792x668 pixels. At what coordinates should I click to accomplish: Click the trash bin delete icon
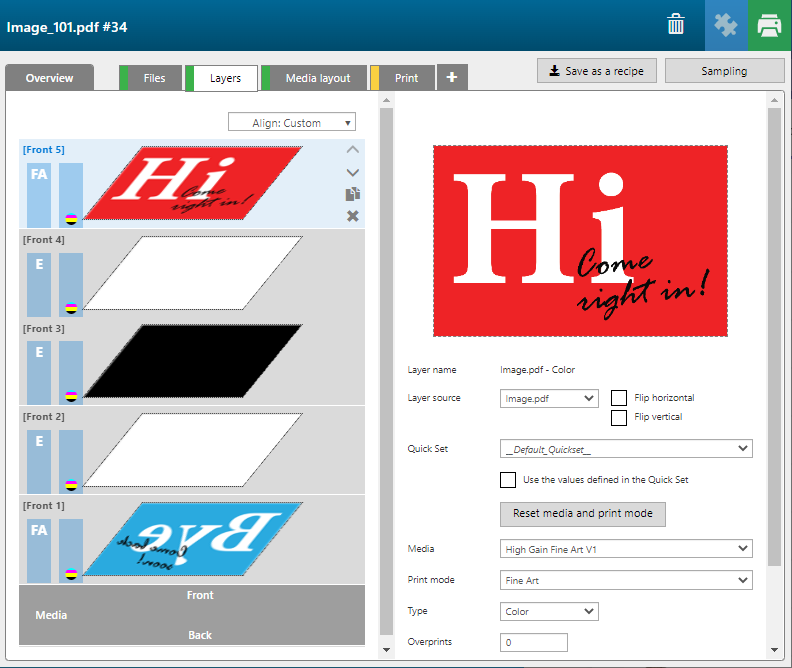point(677,25)
